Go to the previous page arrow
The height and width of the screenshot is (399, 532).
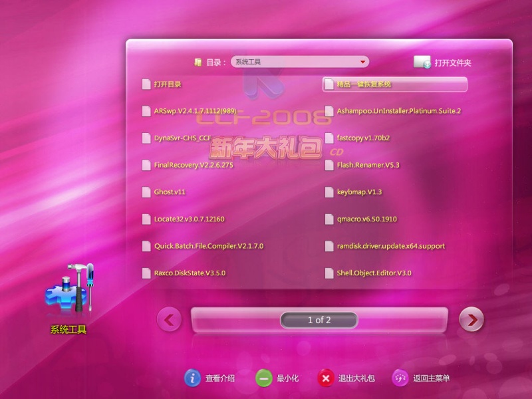[x=169, y=320]
